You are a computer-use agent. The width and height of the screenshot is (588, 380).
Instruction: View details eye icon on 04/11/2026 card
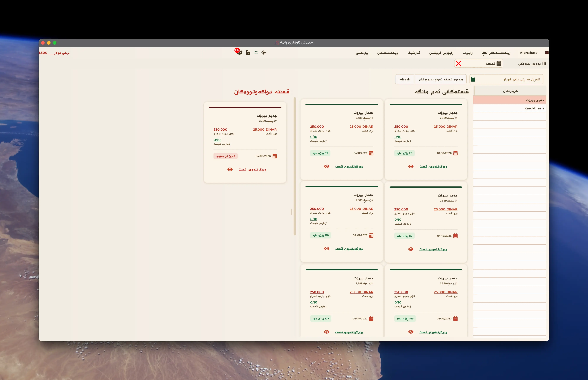[x=327, y=166]
